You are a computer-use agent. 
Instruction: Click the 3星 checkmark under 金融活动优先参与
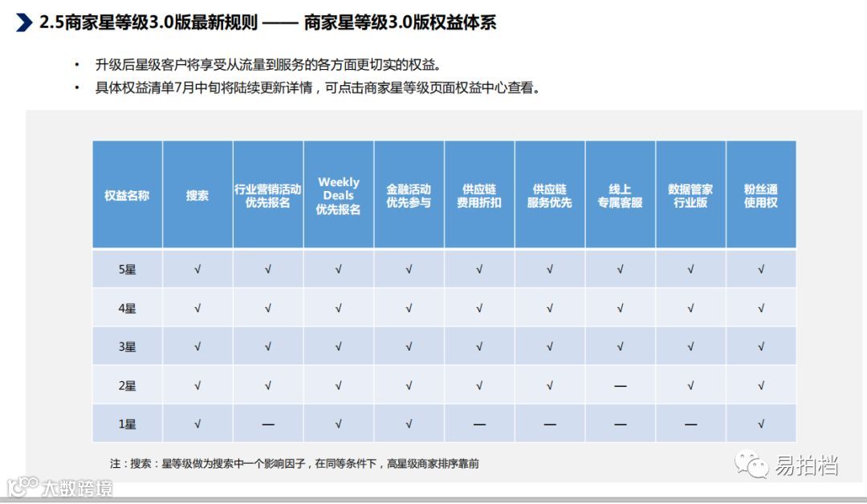[x=409, y=347]
